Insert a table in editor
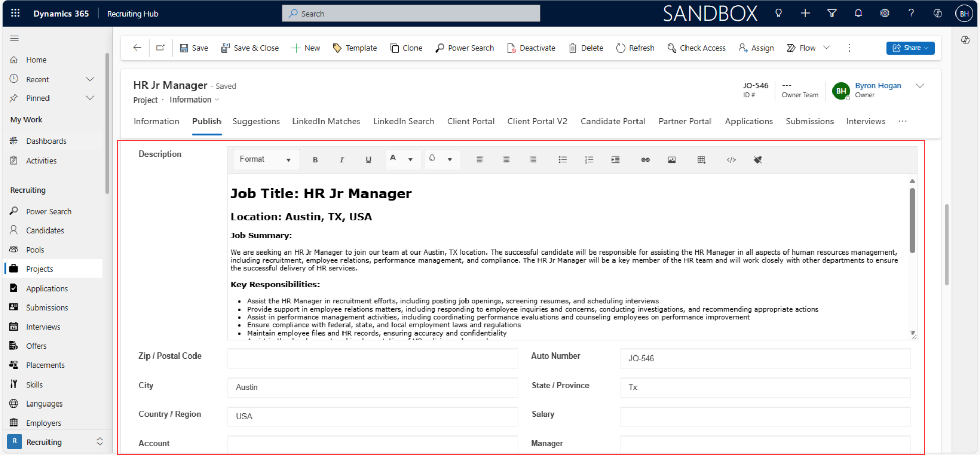The image size is (980, 457). coord(701,160)
